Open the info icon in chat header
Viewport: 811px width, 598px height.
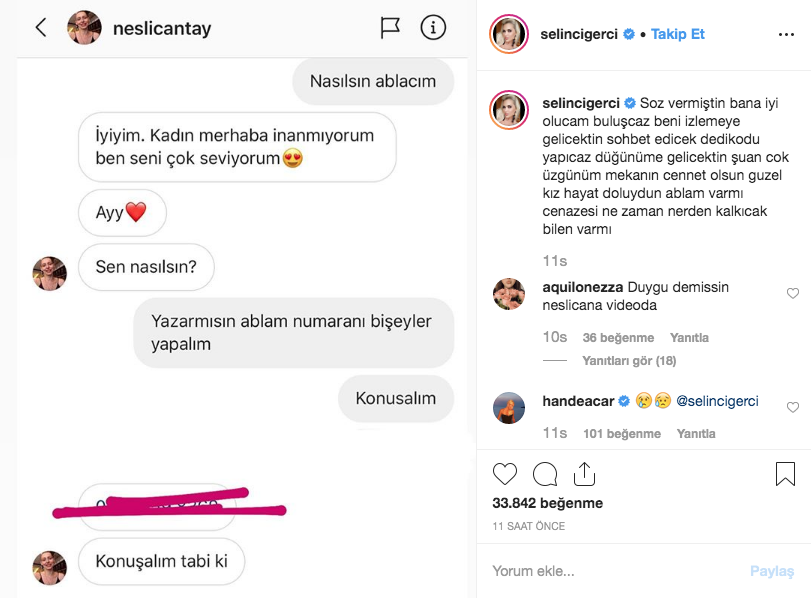tap(433, 28)
